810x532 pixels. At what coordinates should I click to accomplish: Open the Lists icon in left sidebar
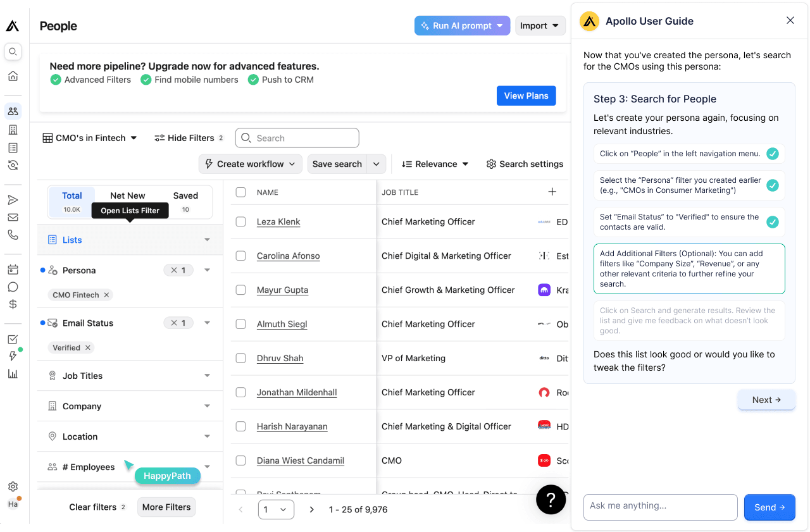pyautogui.click(x=13, y=147)
